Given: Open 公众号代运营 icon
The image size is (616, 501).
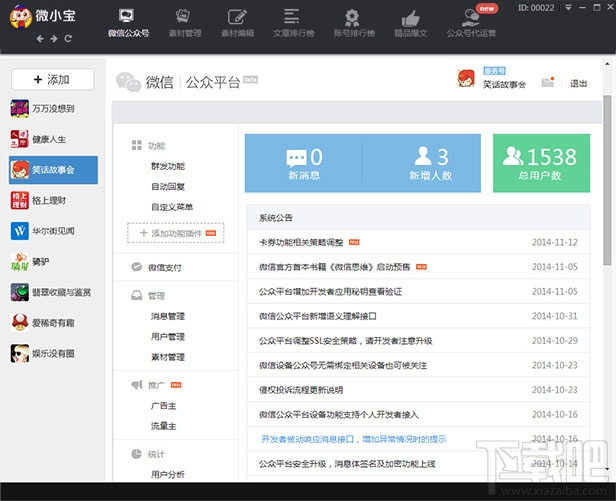Looking at the screenshot, I should coord(471,23).
